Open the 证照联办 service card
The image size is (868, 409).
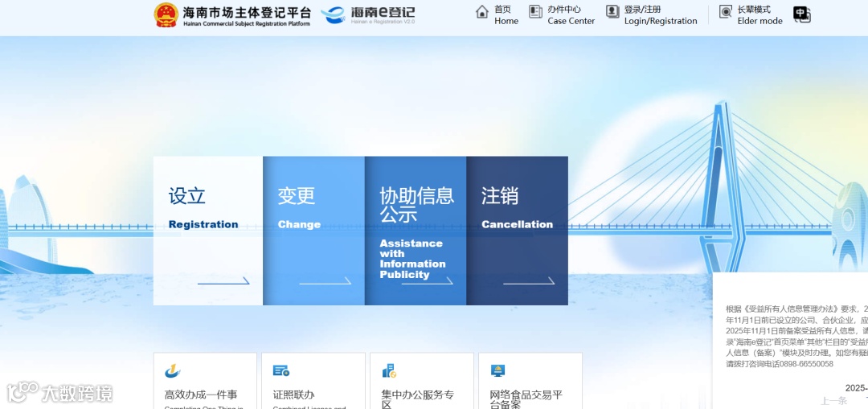(313, 381)
